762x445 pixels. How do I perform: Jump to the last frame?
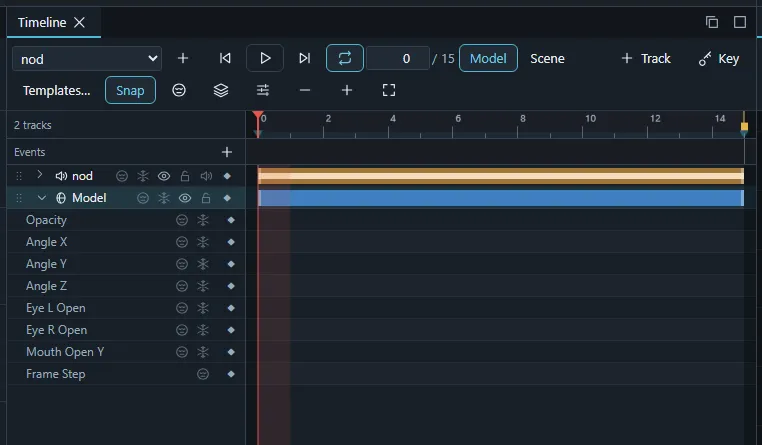click(304, 58)
